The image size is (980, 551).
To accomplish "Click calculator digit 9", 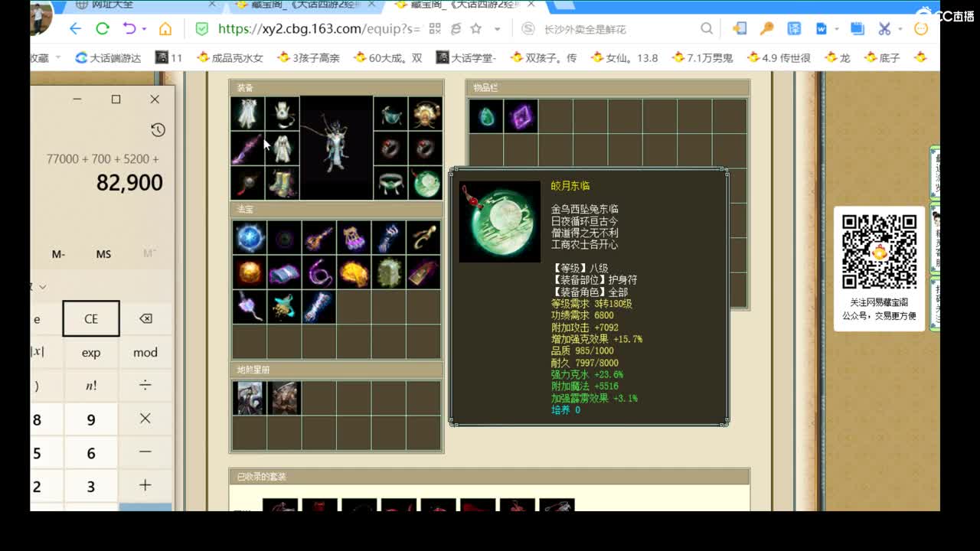I will coord(91,419).
